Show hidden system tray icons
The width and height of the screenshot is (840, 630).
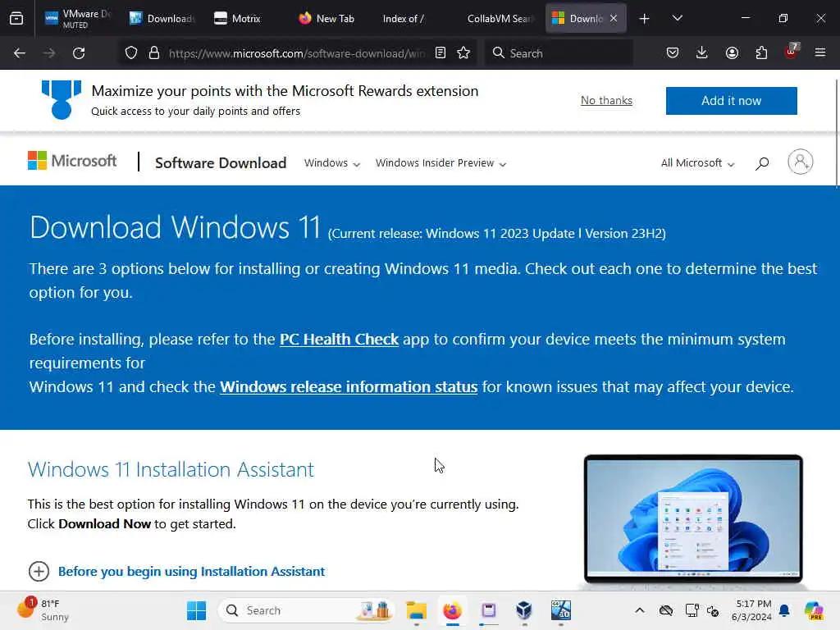coord(640,610)
